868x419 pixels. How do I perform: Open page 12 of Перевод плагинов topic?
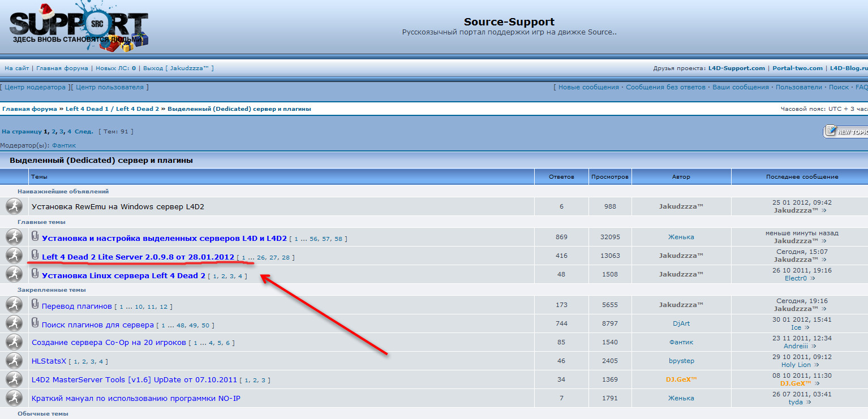[x=164, y=307]
